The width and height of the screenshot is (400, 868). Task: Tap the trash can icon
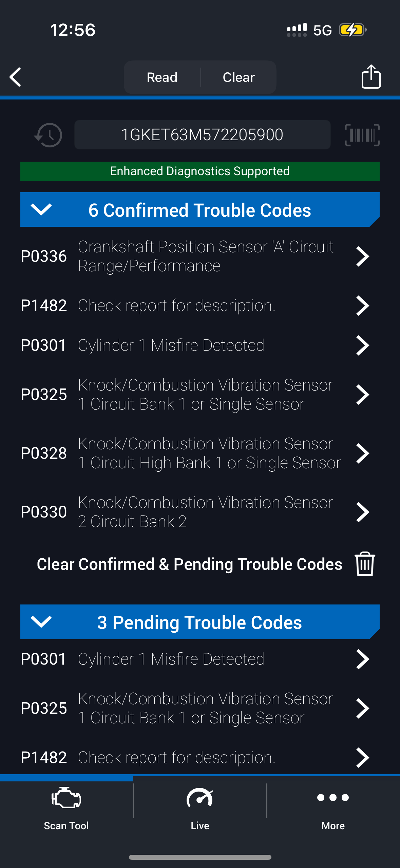point(365,564)
